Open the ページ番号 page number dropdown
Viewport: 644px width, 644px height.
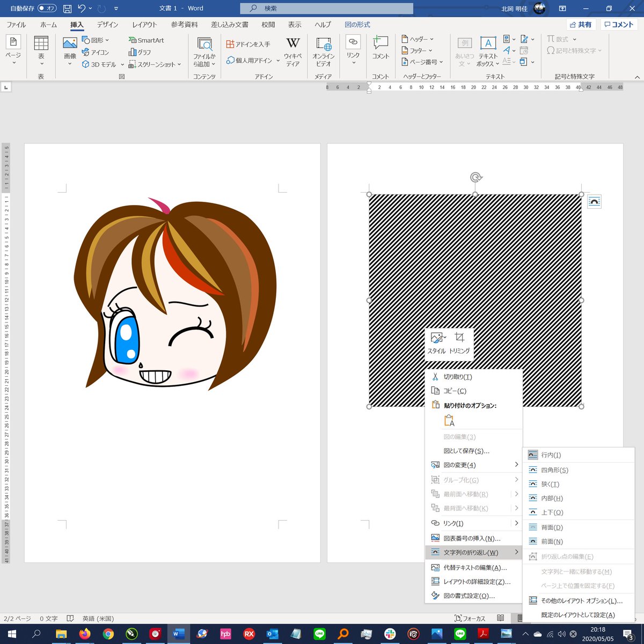point(422,62)
